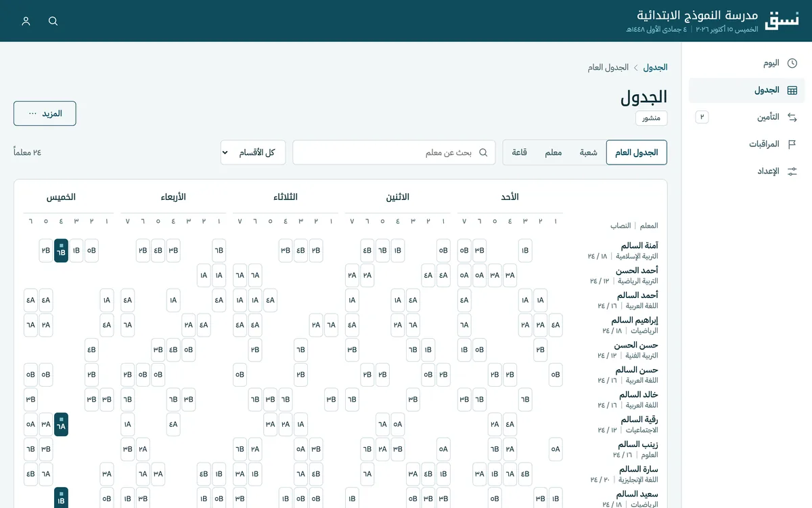812x508 pixels.
Task: Click the ٤A cell on Sunday for إبراهيم السالم
Action: 556,325
